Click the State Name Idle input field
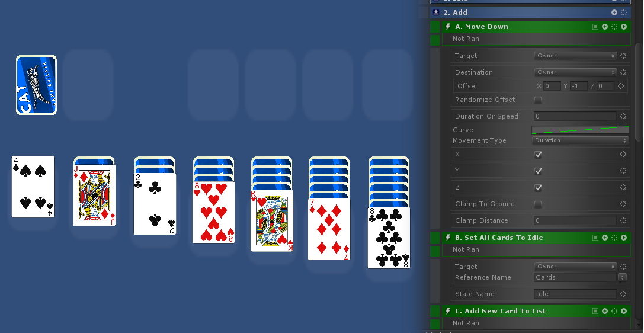The image size is (644, 333). [575, 294]
